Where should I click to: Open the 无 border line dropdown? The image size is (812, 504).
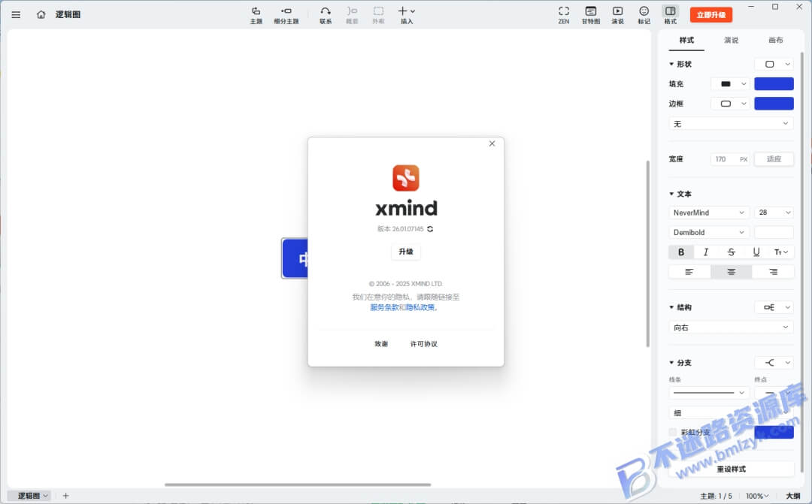pyautogui.click(x=731, y=124)
